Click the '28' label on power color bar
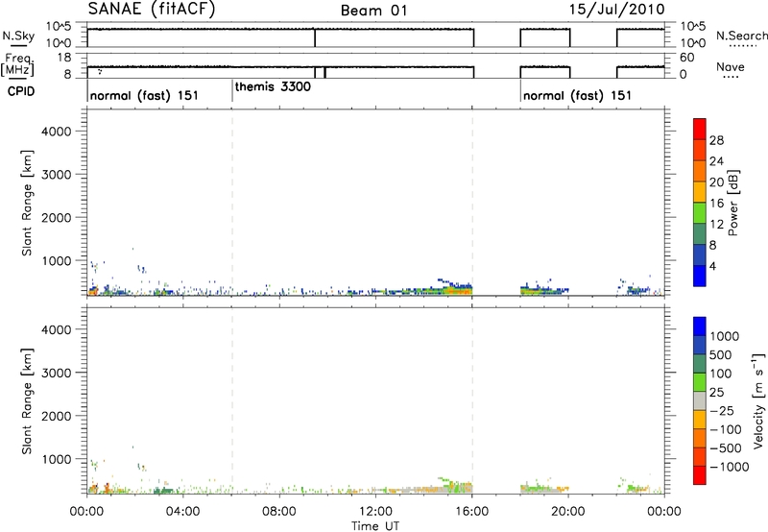 (x=716, y=140)
